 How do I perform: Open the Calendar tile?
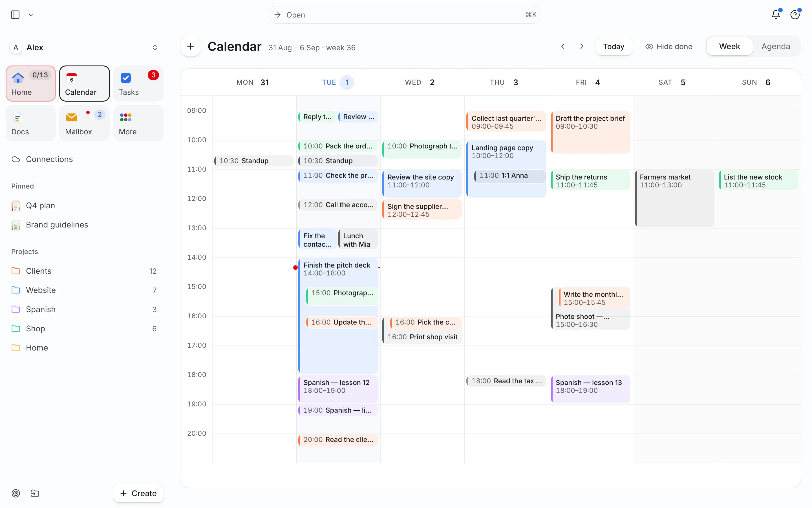click(85, 84)
